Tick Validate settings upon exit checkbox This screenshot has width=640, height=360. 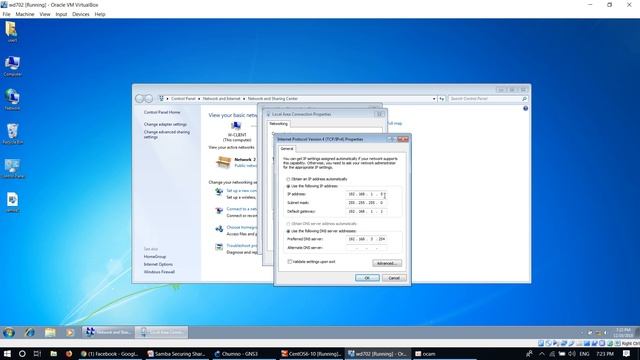pos(290,262)
